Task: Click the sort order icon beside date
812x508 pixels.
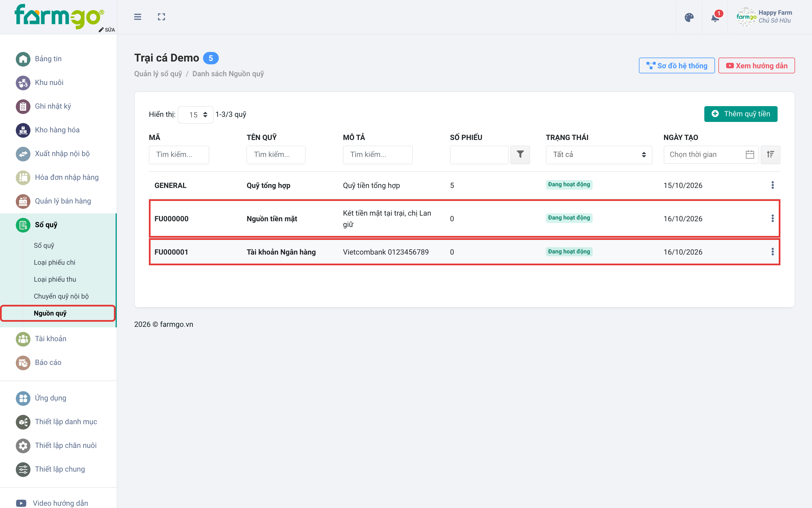Action: tap(770, 155)
